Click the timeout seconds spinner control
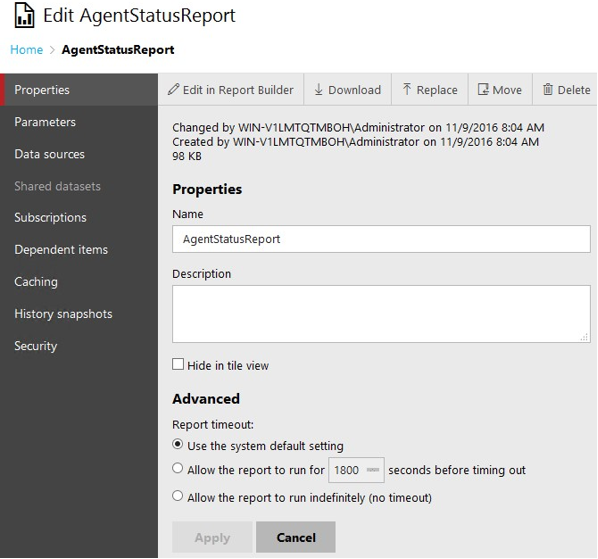 click(373, 470)
